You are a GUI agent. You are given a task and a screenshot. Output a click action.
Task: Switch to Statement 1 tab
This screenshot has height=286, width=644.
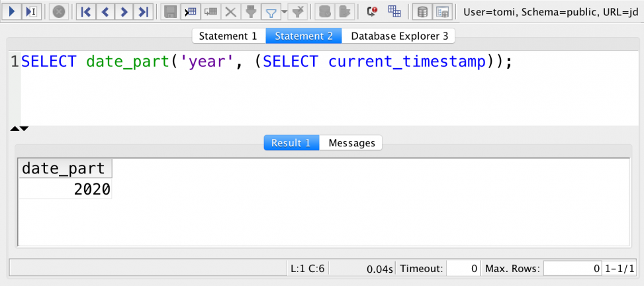click(228, 36)
